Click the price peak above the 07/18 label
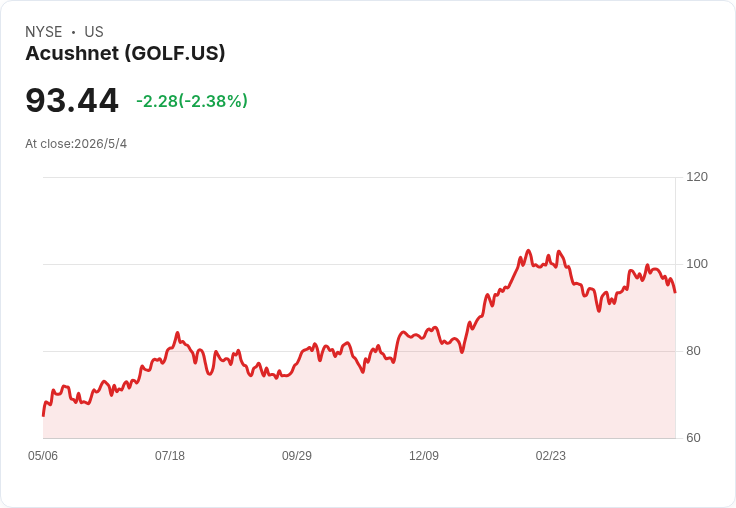Image resolution: width=736 pixels, height=508 pixels. pos(177,333)
